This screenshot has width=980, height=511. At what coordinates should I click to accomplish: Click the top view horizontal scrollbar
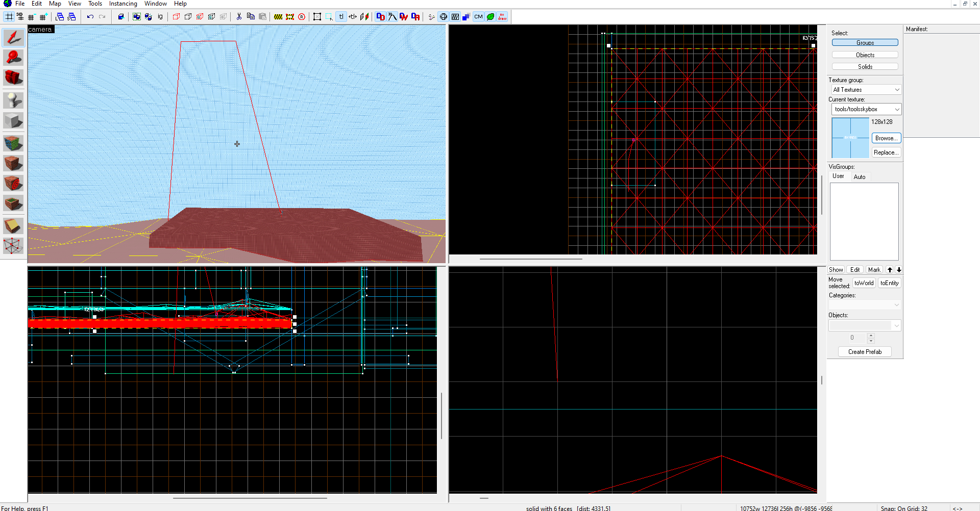tap(531, 259)
